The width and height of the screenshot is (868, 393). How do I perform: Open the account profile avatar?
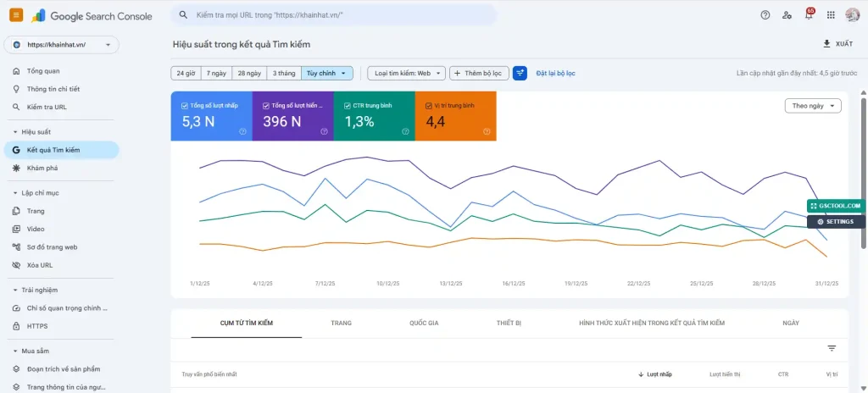point(853,15)
